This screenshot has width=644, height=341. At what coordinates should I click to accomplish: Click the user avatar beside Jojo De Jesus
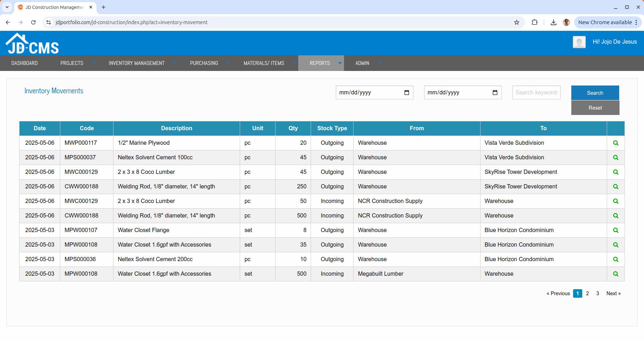[579, 42]
